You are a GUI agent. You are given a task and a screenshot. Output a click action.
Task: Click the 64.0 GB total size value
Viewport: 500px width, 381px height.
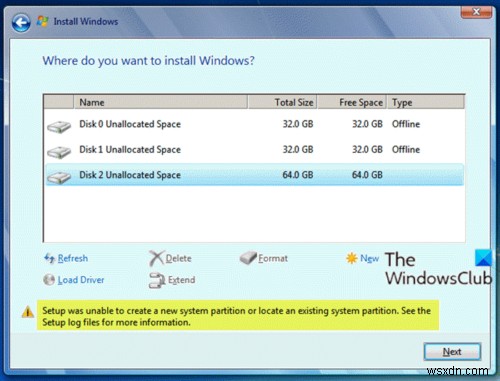(298, 175)
